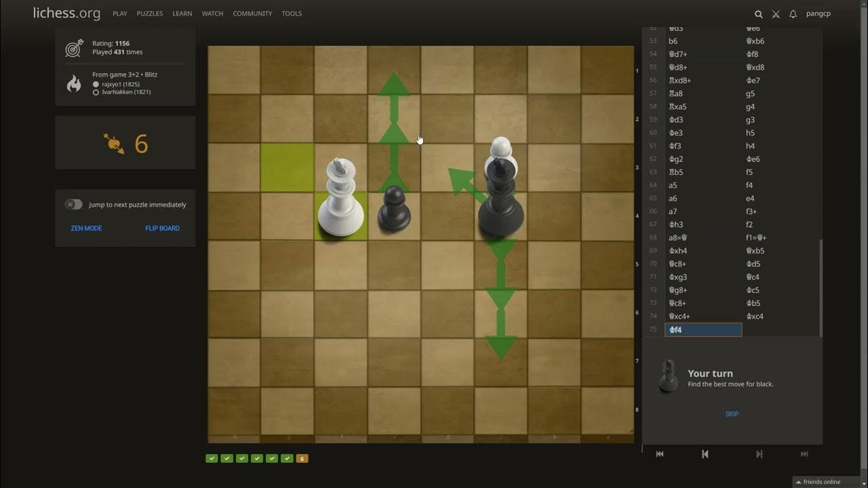Open player IvarNakken (1821)
868x488 pixels.
126,92
